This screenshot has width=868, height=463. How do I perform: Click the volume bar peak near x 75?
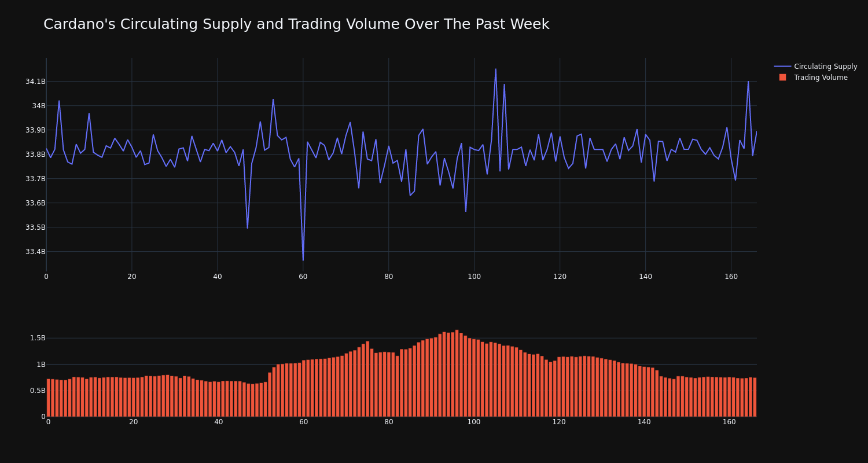coord(367,379)
